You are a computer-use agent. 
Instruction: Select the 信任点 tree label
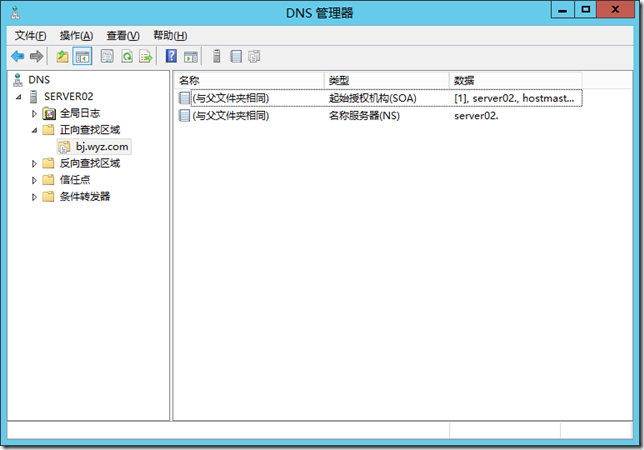click(75, 180)
